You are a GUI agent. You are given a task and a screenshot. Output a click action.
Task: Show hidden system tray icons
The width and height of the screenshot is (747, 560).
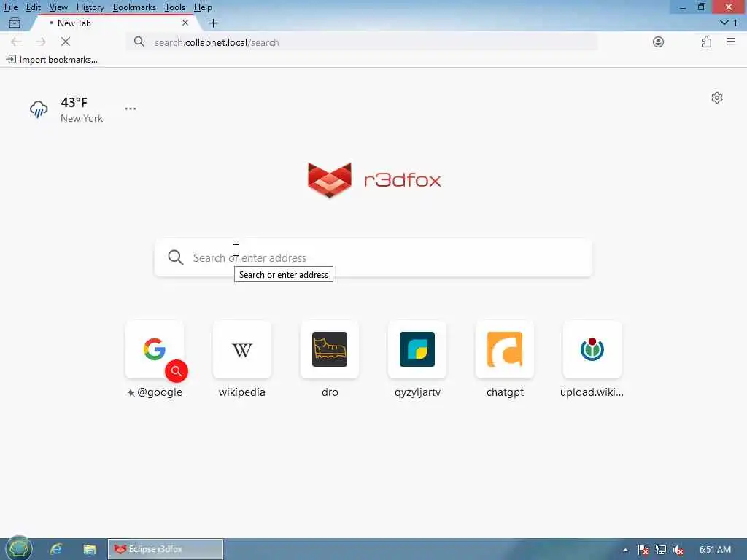625,550
